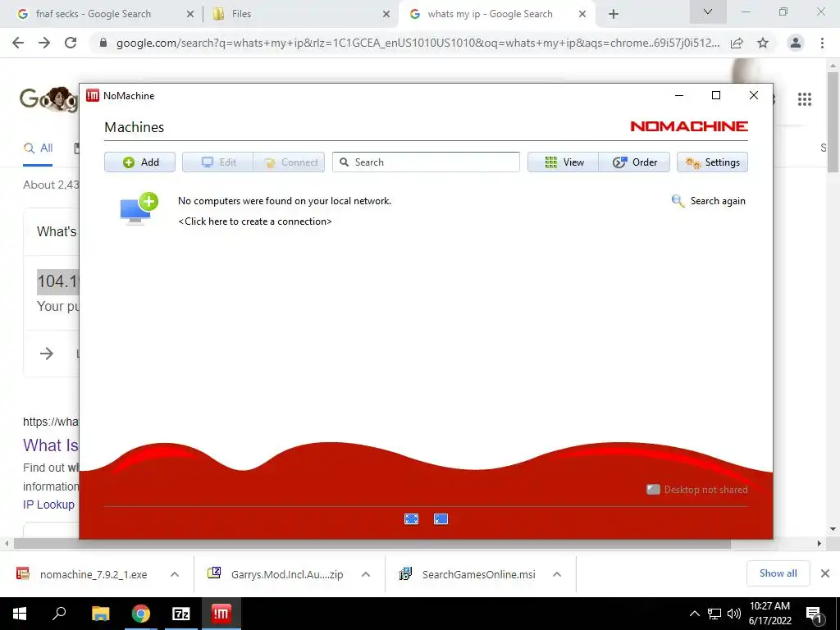Click the resize-to-window icon at NoMachine bottom
The width and height of the screenshot is (840, 630).
click(441, 519)
